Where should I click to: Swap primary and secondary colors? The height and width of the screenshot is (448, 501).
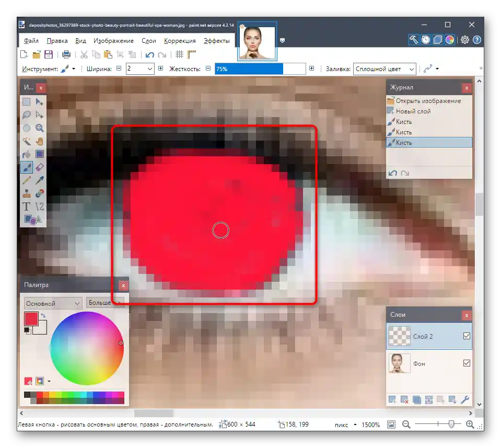pos(43,316)
